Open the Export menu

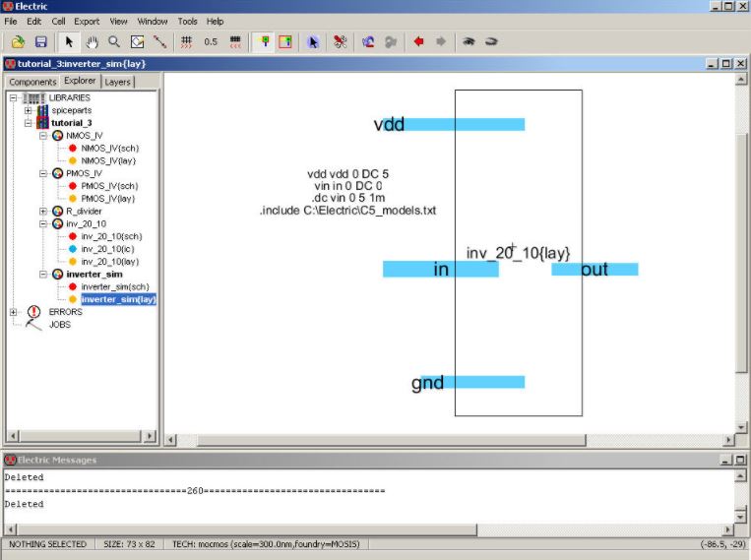(x=87, y=21)
